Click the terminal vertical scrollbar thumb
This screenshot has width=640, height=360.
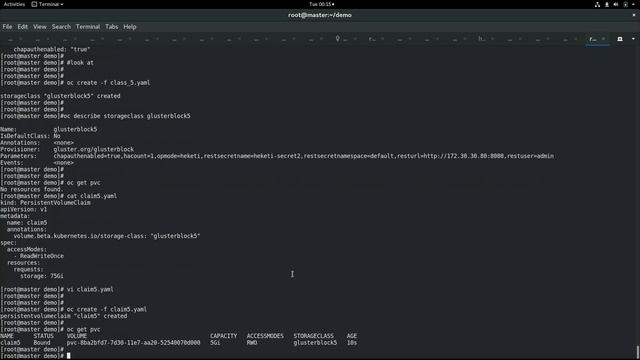coord(638,352)
